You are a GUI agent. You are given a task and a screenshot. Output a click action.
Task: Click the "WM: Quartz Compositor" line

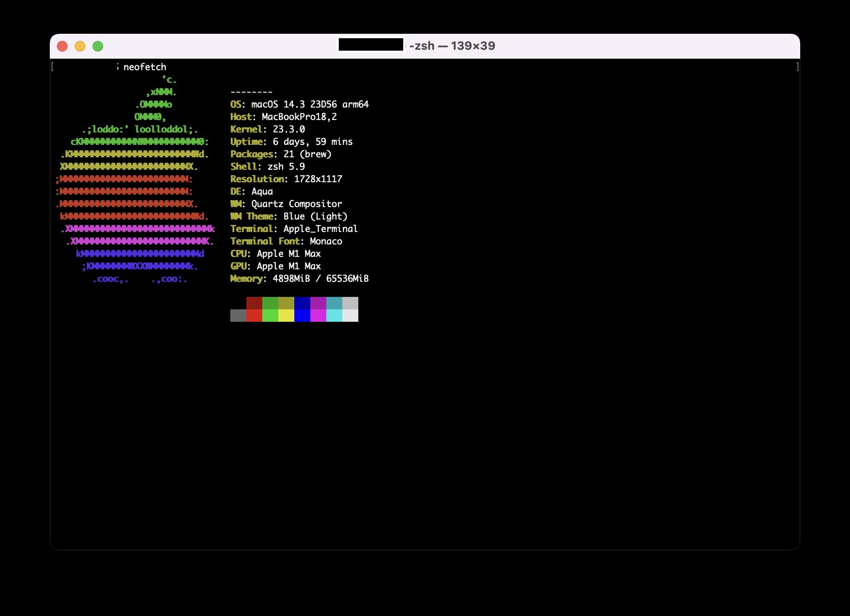[x=286, y=204]
